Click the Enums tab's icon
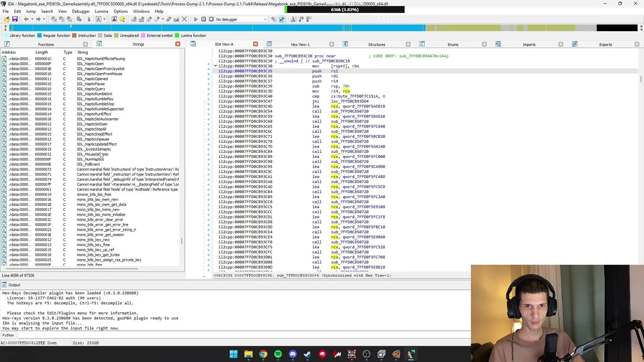Screen dimensions: 644x362 click(x=422, y=44)
